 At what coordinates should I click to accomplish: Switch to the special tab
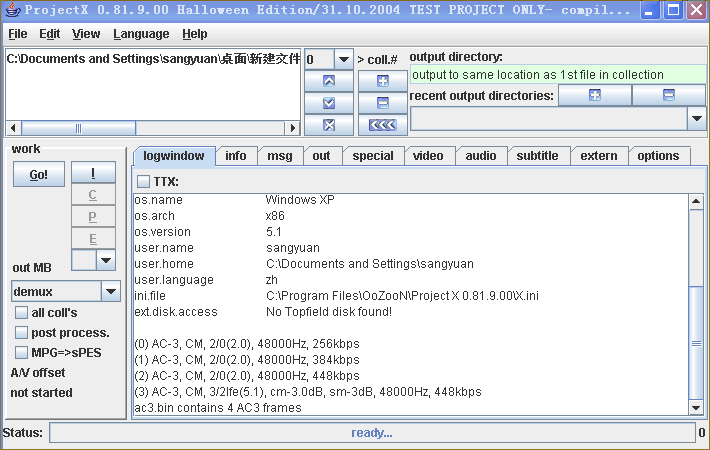[373, 156]
